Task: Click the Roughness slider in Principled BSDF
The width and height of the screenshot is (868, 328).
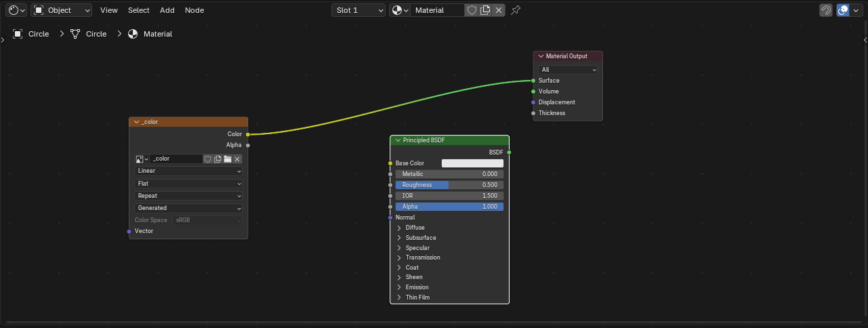Action: [x=449, y=185]
